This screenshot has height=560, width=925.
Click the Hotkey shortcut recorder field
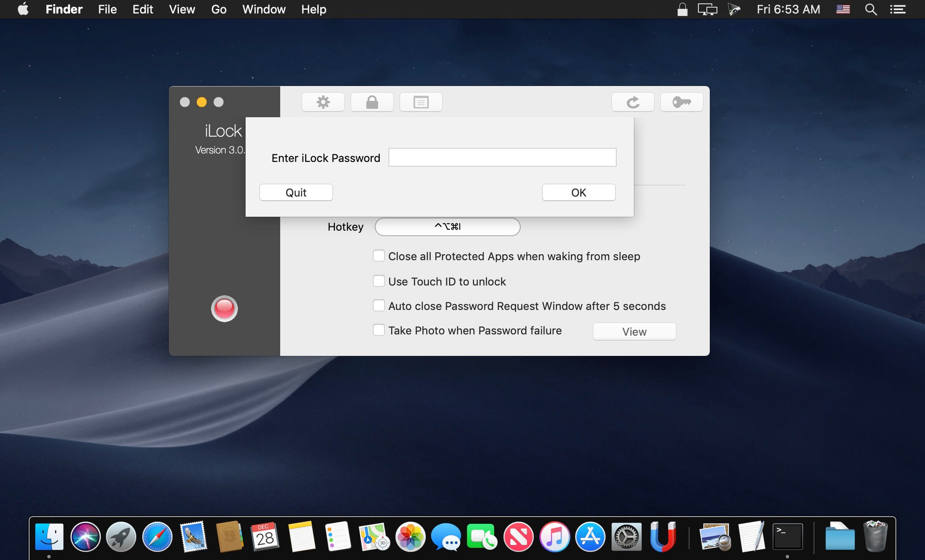447,227
